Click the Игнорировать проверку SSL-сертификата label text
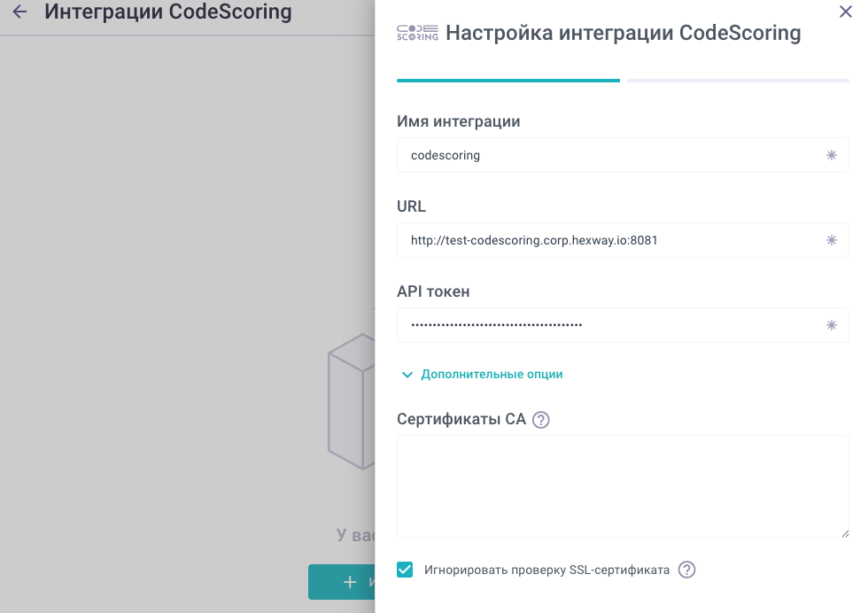Screen dimensions: 868x613 [x=547, y=570]
